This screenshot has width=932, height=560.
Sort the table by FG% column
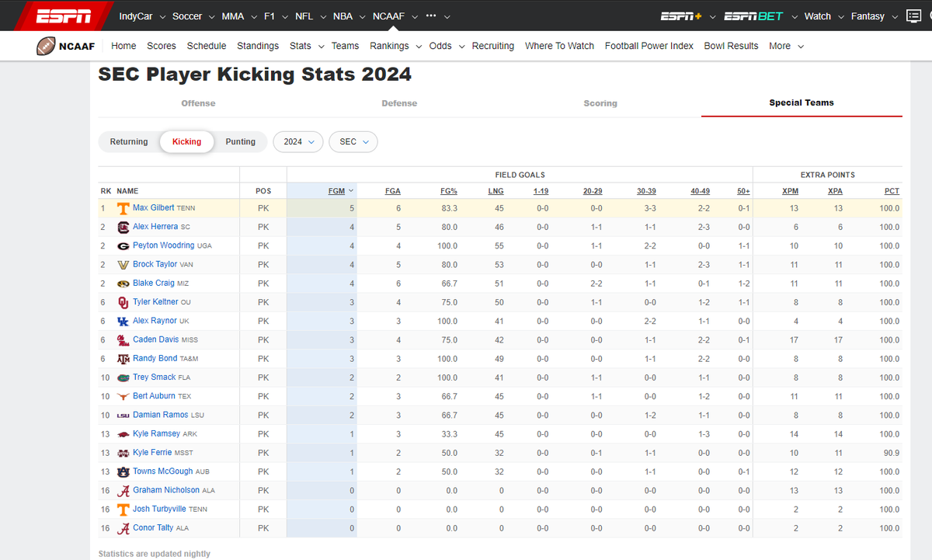tap(449, 191)
